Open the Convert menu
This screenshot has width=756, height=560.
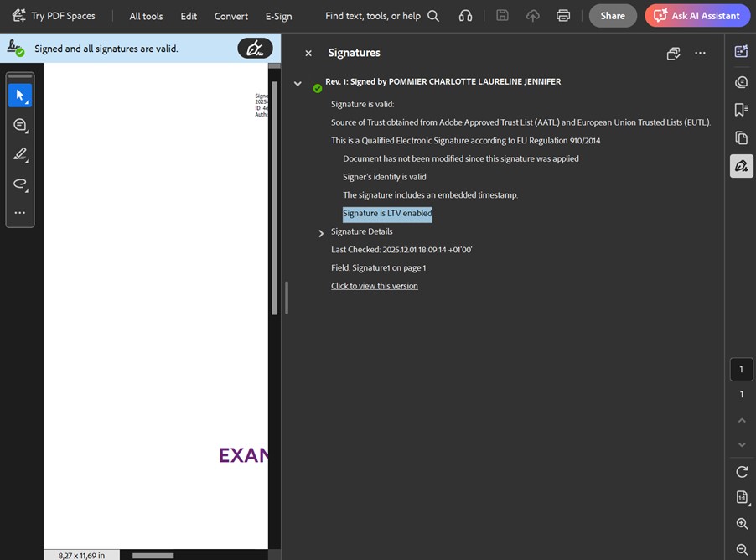(231, 16)
